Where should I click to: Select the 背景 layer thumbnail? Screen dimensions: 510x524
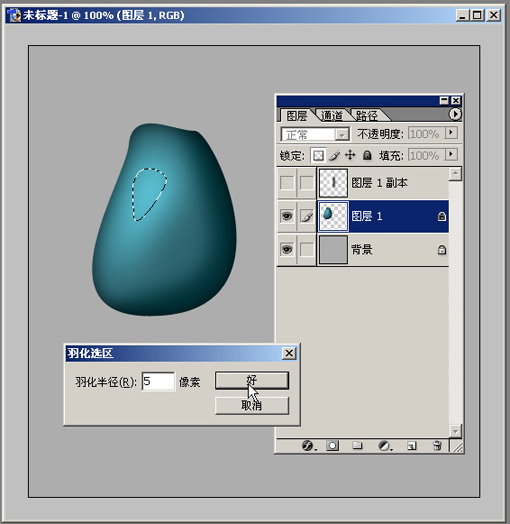click(333, 250)
